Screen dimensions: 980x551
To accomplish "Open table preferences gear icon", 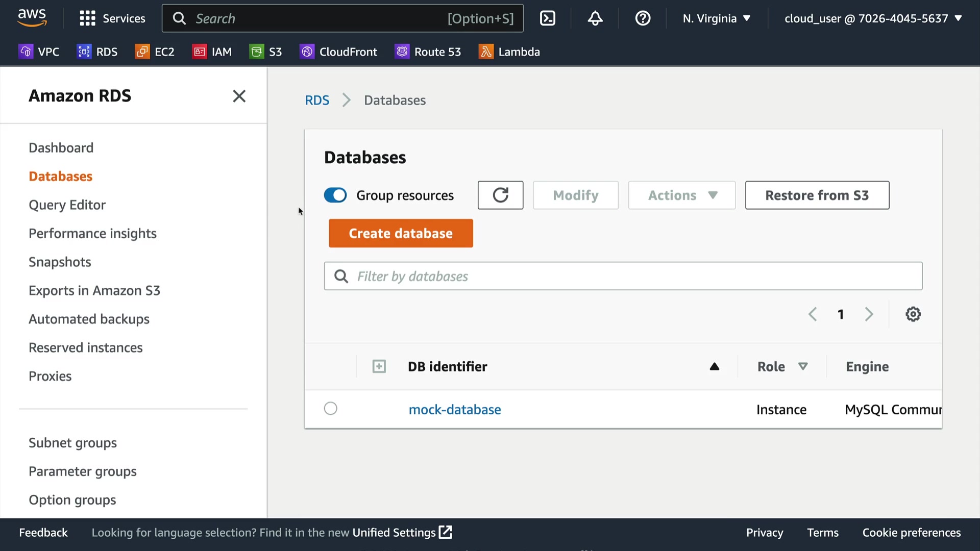I will [x=913, y=314].
